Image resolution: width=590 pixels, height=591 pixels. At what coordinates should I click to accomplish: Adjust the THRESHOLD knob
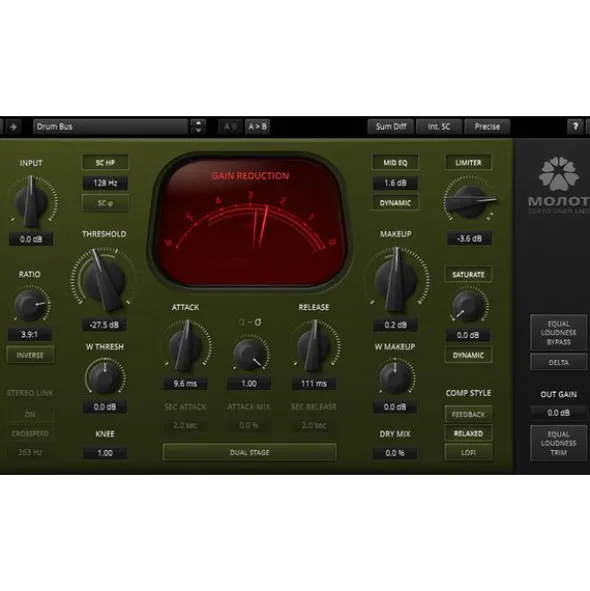tap(104, 280)
